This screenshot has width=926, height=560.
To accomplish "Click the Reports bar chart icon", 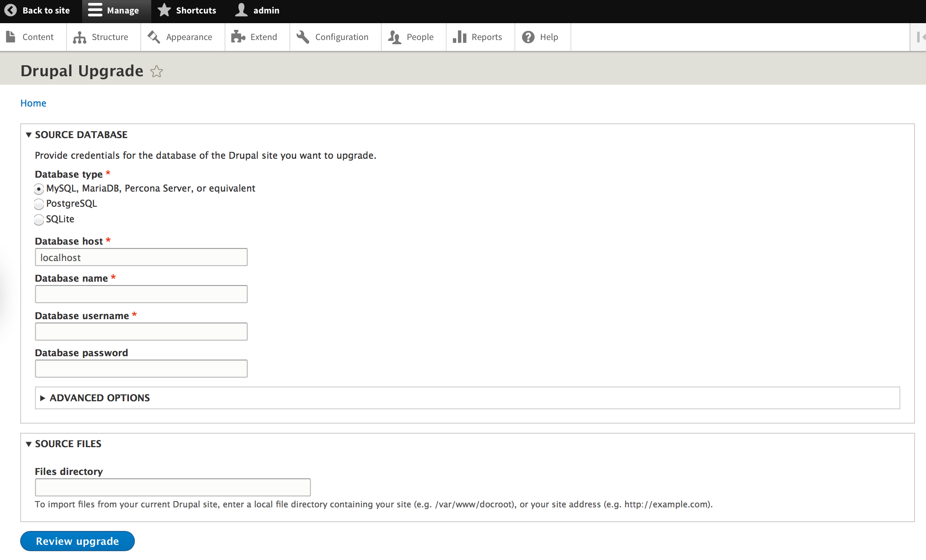I will [460, 37].
